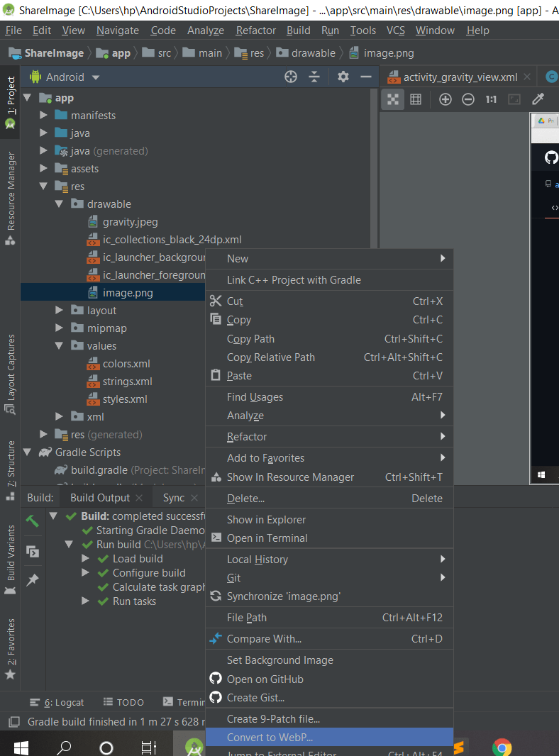Click the Cortana circle in taskbar
The image size is (559, 756).
106,747
